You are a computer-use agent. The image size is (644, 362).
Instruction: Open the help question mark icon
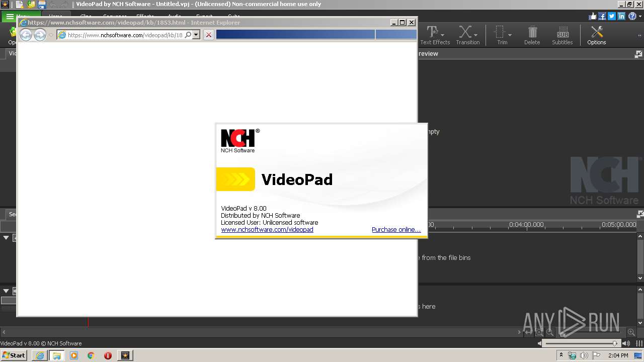pos(632,16)
